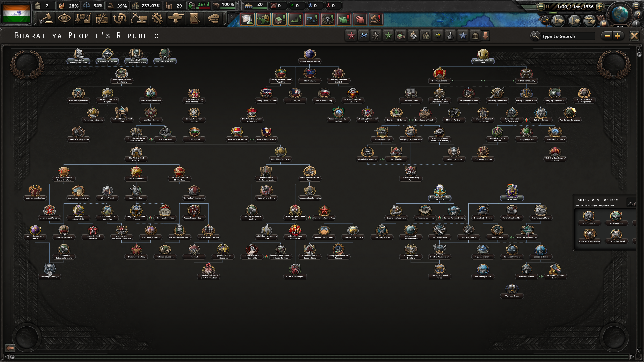The width and height of the screenshot is (644, 362).
Task: Open the Intelligence Agency eye icon
Action: 64,19
